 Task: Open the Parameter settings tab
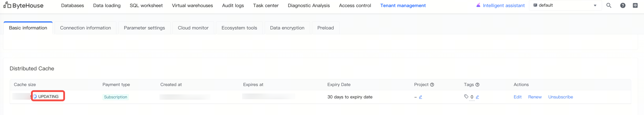pos(144,28)
